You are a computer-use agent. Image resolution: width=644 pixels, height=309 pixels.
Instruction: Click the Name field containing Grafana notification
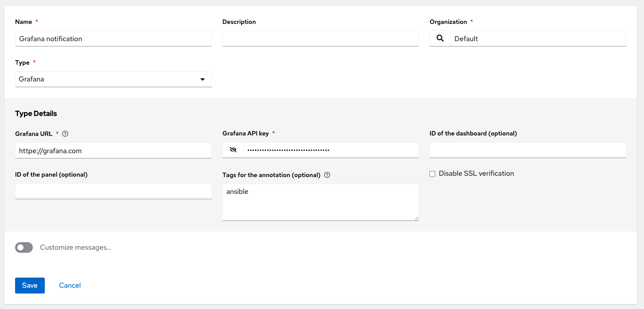click(x=113, y=39)
